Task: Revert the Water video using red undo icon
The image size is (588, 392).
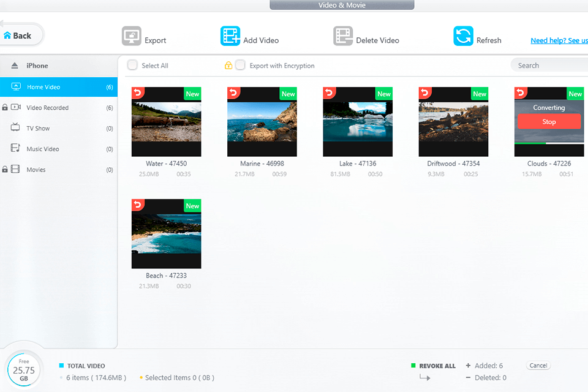Action: coord(137,92)
